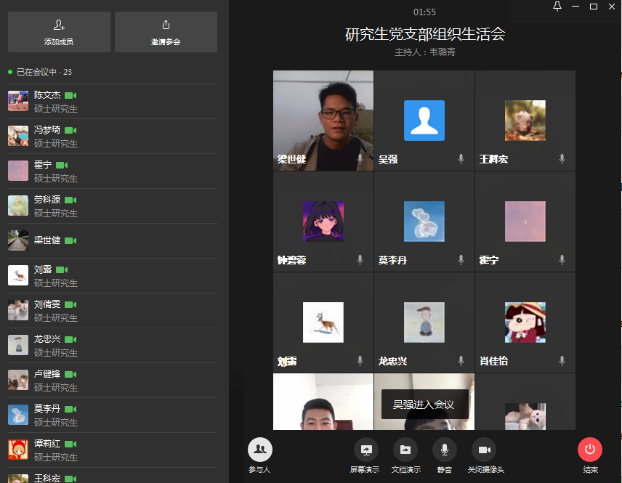This screenshot has width=622, height=483.
Task: End the meeting with red 结束 button
Action: pyautogui.click(x=590, y=450)
